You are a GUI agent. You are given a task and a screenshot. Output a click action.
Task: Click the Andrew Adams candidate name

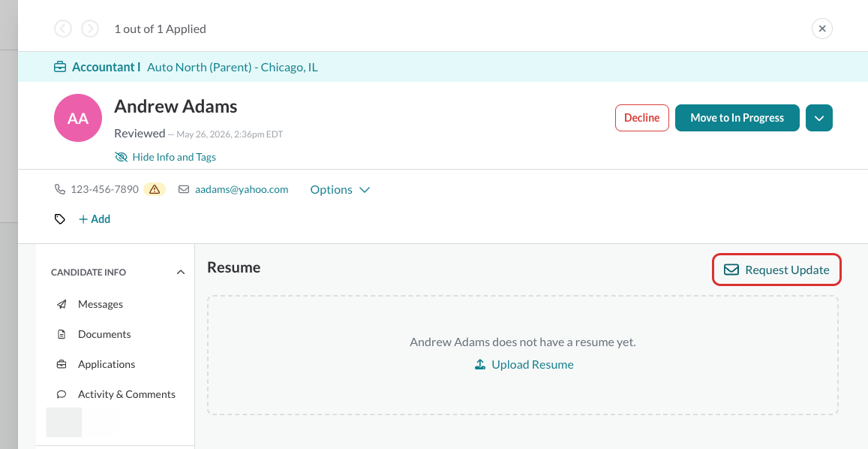[176, 106]
